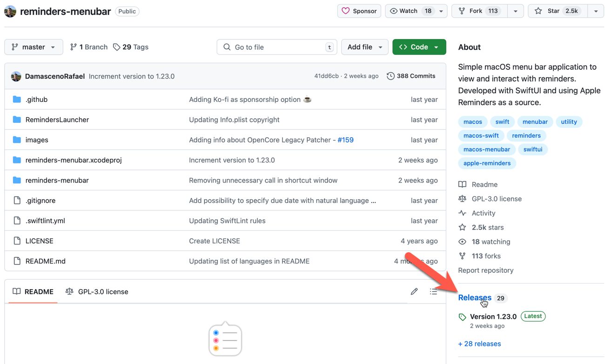The width and height of the screenshot is (605, 364).
Task: Open issue #159 link in the images row
Action: coord(345,140)
